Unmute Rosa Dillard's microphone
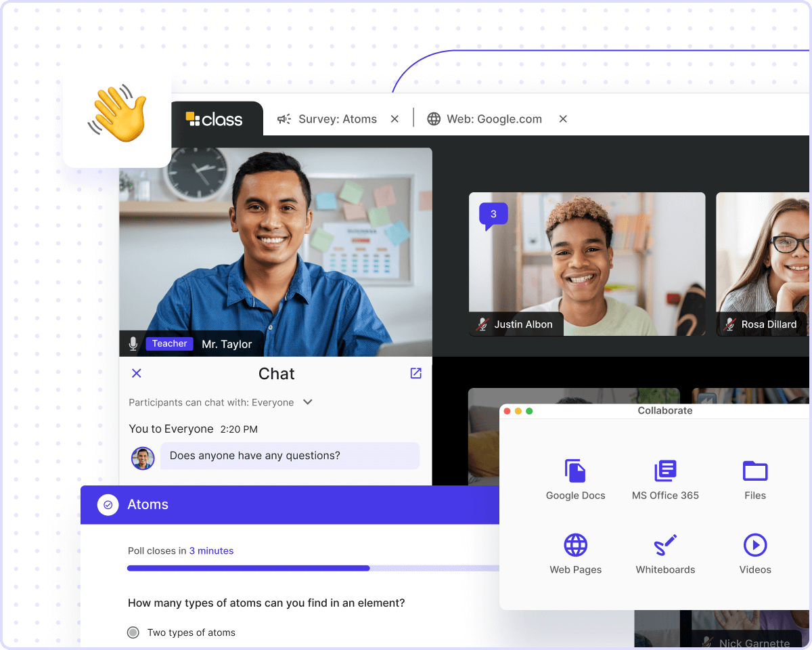The height and width of the screenshot is (650, 812). pos(729,324)
